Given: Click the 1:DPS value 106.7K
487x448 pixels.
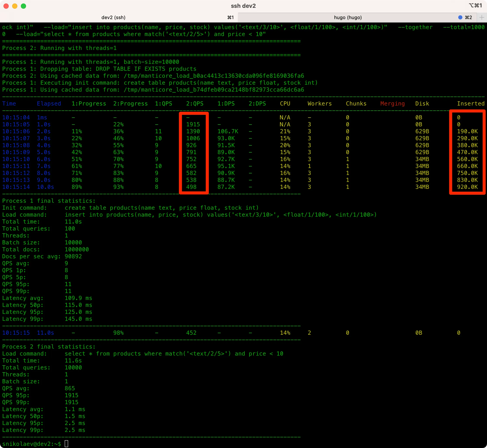Looking at the screenshot, I should tap(228, 131).
